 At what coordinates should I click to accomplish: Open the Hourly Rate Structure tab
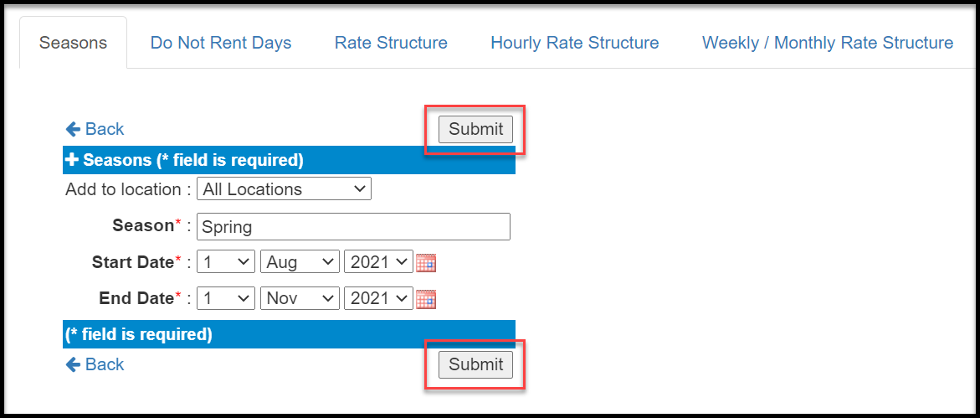click(575, 43)
